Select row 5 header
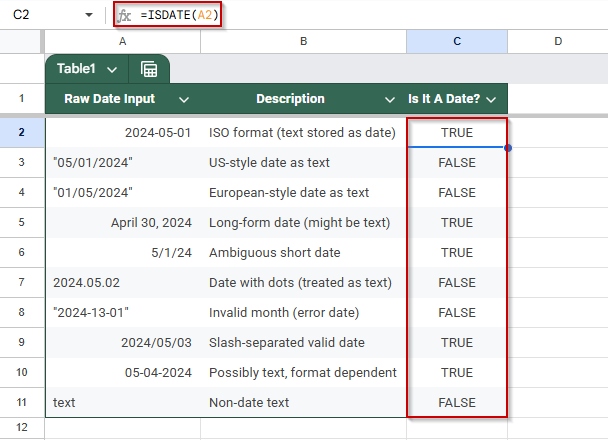The height and width of the screenshot is (440, 608). coord(22,223)
